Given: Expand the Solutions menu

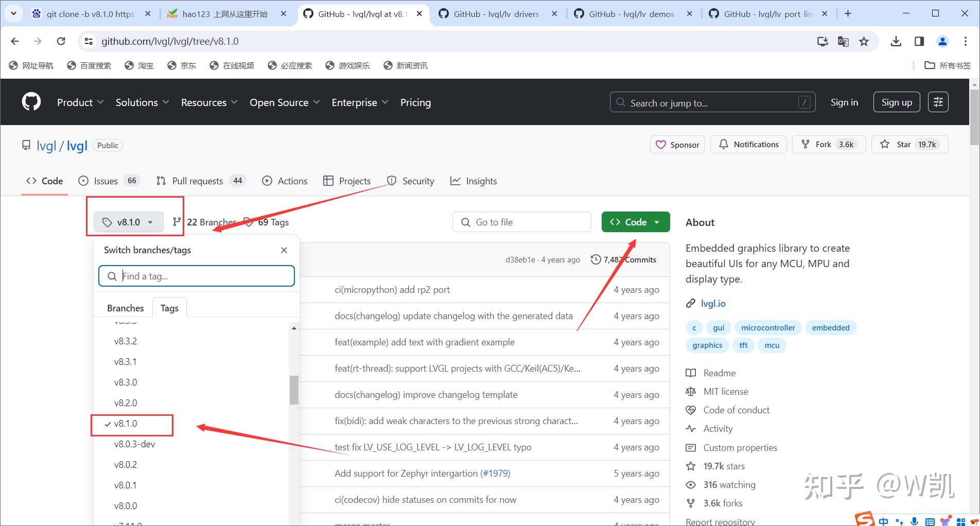Looking at the screenshot, I should [x=143, y=102].
